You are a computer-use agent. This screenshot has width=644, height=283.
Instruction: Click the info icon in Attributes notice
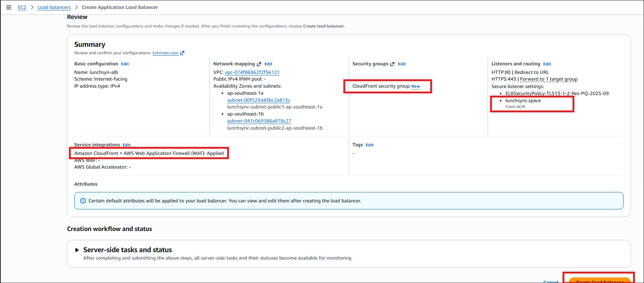click(x=83, y=201)
